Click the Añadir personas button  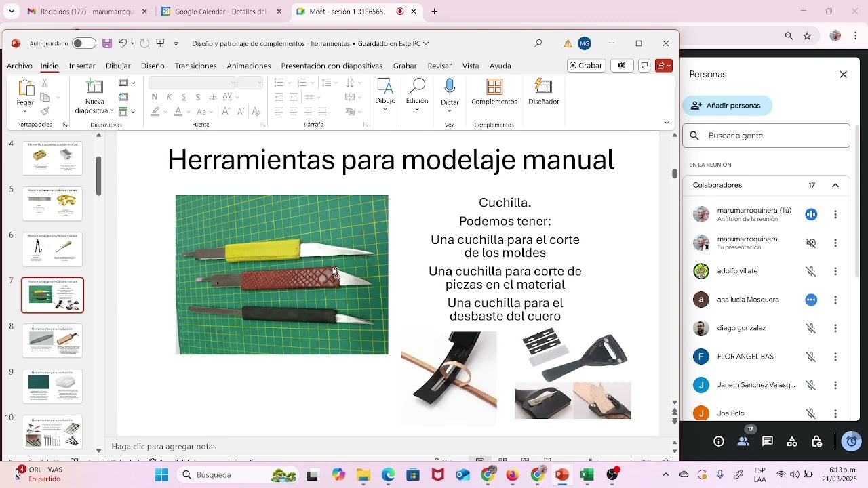click(x=727, y=106)
